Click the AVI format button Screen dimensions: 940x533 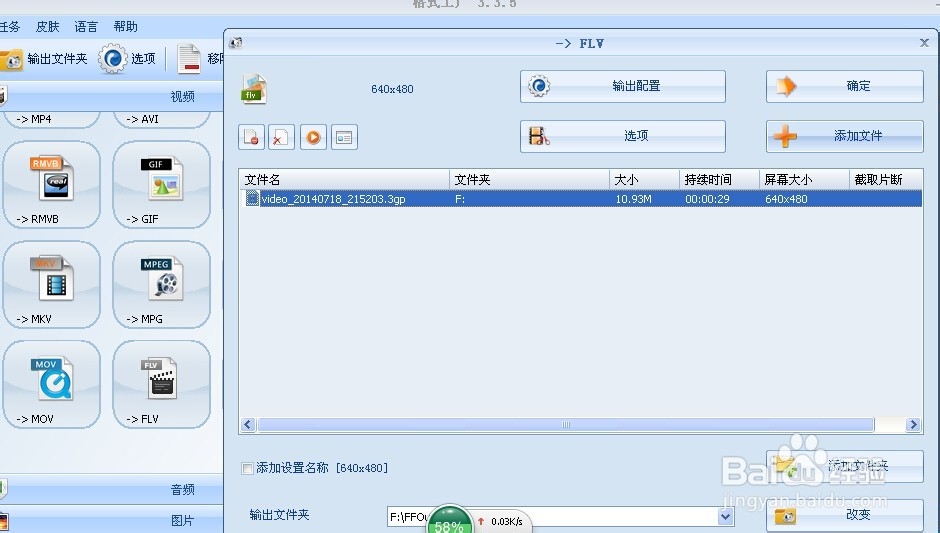[x=161, y=119]
